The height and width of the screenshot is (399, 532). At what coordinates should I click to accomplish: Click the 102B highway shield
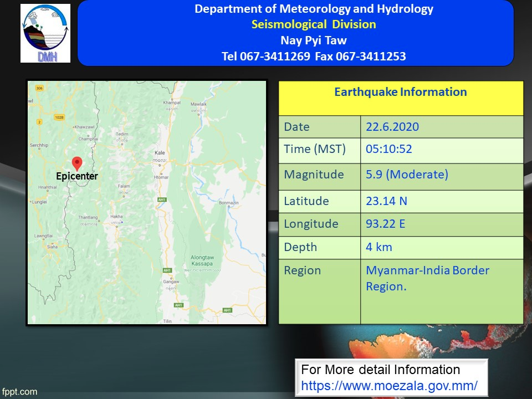(60, 117)
